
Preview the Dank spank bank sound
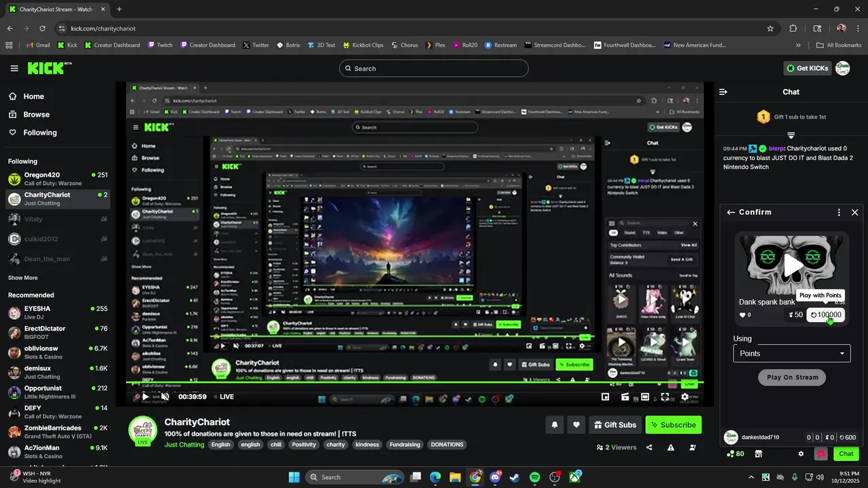coord(793,265)
